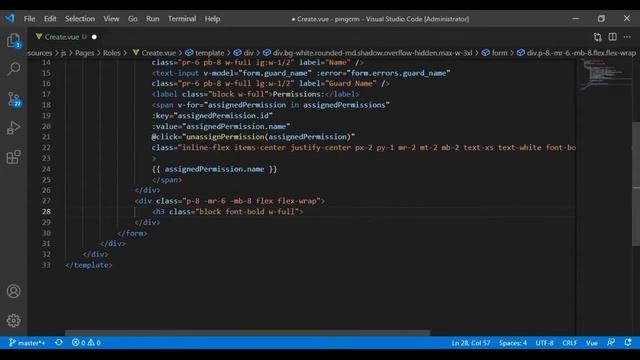The height and width of the screenshot is (360, 640).
Task: Click the Open Changes editor icon
Action: [x=598, y=37]
